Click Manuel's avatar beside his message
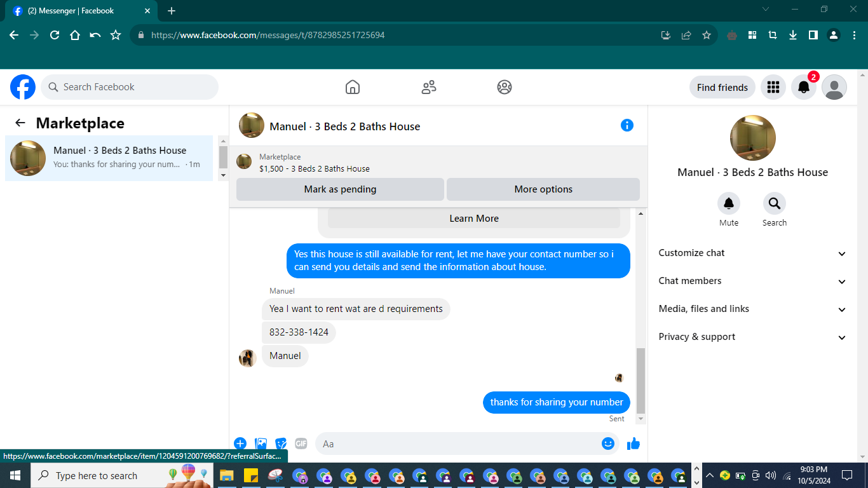868x488 pixels. pyautogui.click(x=247, y=358)
